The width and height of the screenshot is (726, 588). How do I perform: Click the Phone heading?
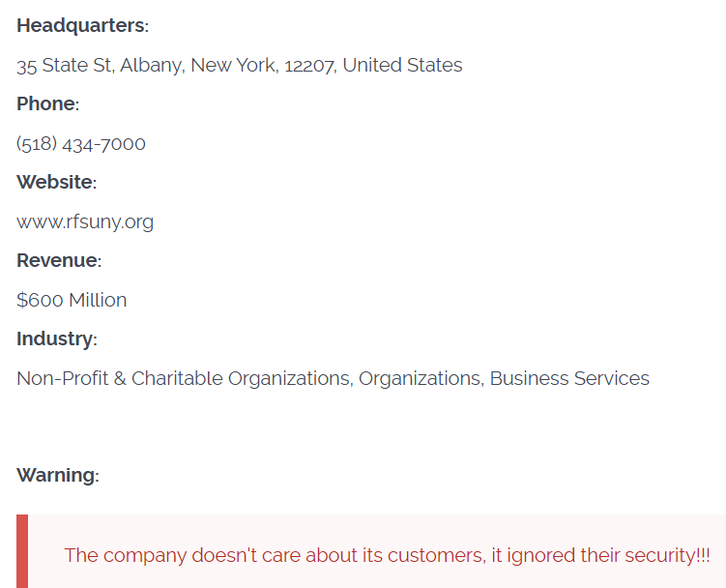click(x=46, y=103)
